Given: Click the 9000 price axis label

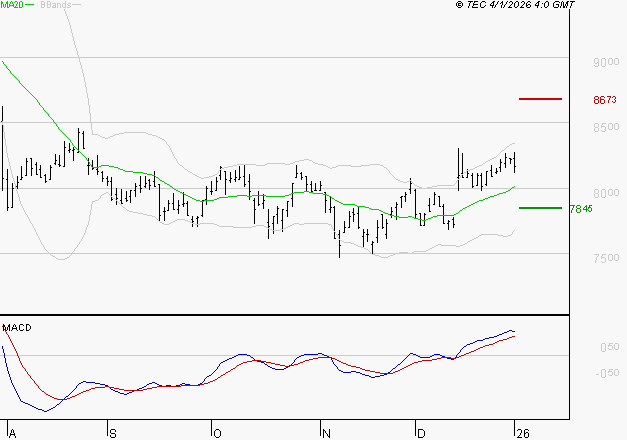Looking at the screenshot, I should [x=606, y=62].
